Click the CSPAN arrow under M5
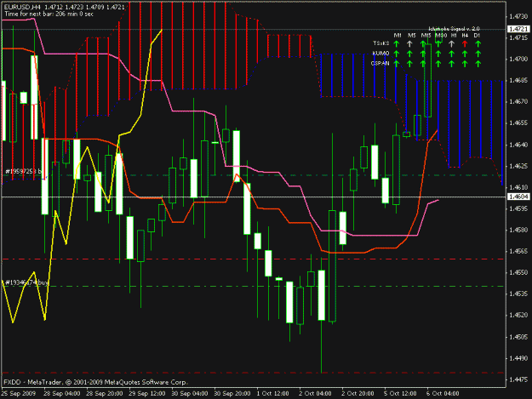 click(x=409, y=63)
